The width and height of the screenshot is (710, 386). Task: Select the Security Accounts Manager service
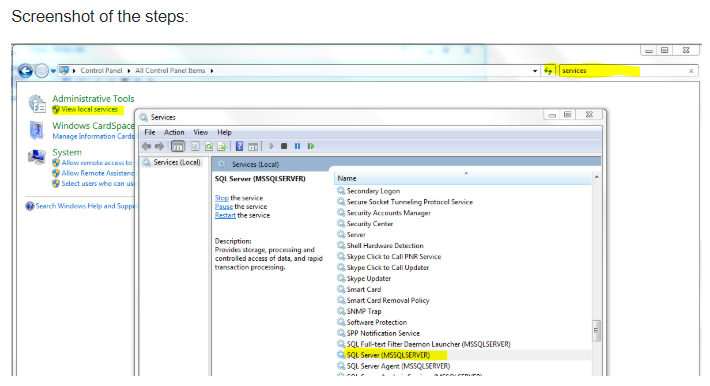pyautogui.click(x=389, y=213)
